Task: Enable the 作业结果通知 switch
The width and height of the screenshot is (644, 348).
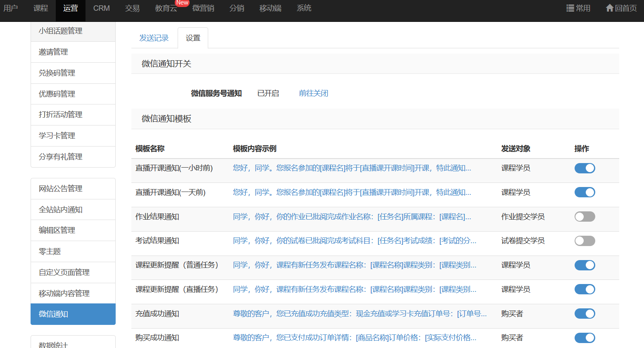Action: 585,217
